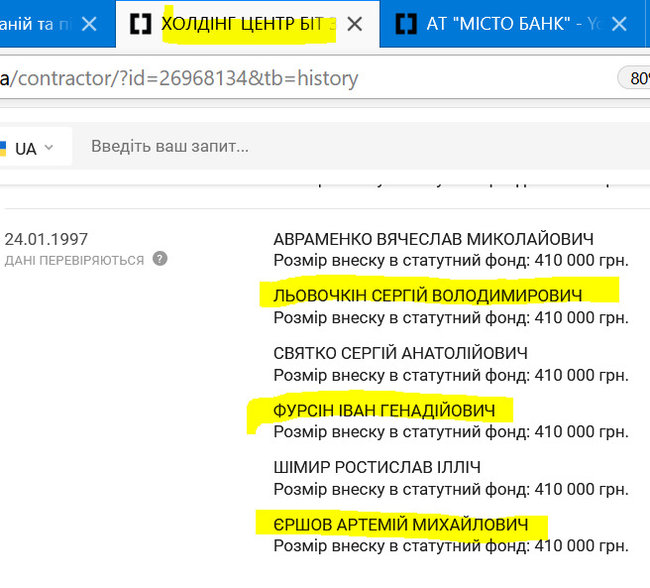Click contribution amount line under ЄРШОВ
Screen dimensions: 650x588
pos(451,546)
